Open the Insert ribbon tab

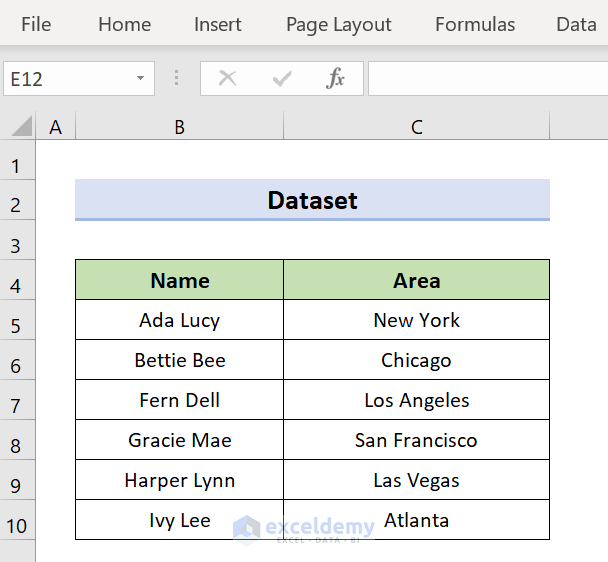[218, 25]
